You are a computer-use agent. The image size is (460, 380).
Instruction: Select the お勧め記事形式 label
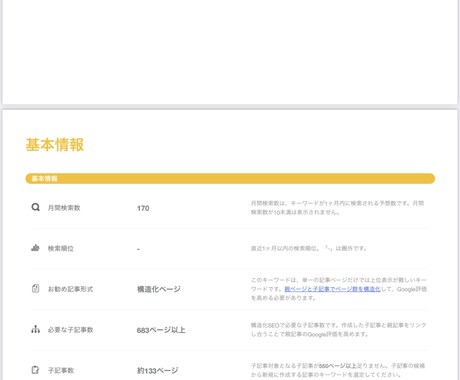click(x=70, y=289)
